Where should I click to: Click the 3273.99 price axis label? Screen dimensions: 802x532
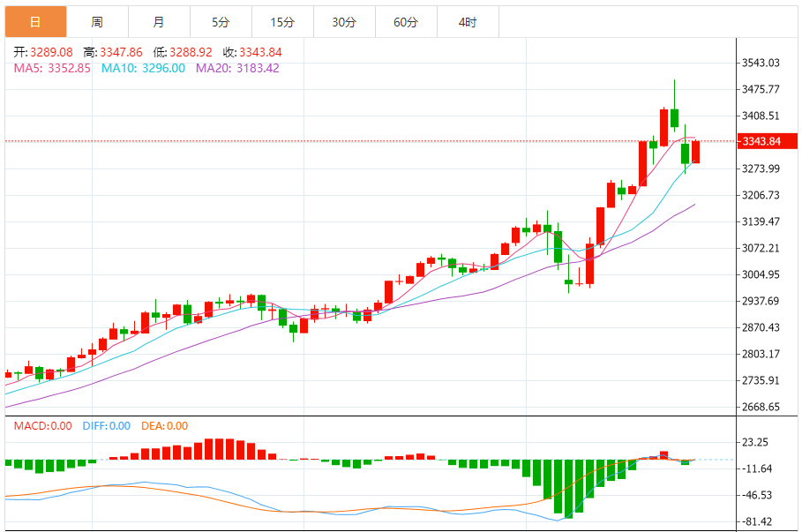tap(761, 169)
